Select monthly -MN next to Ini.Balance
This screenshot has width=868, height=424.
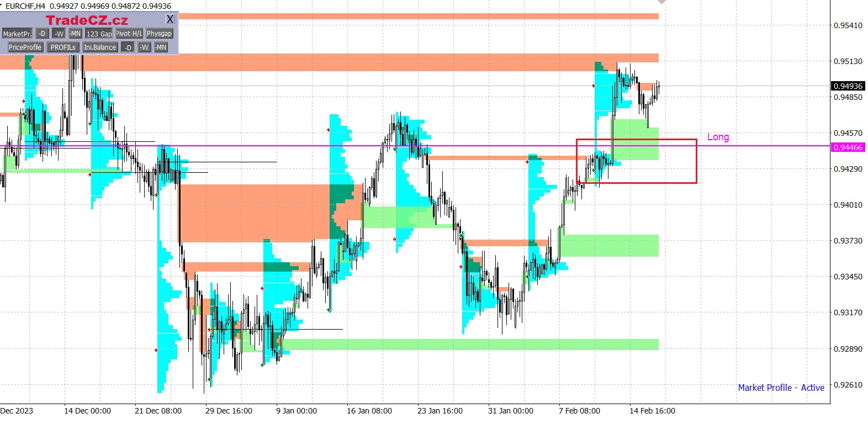point(161,47)
